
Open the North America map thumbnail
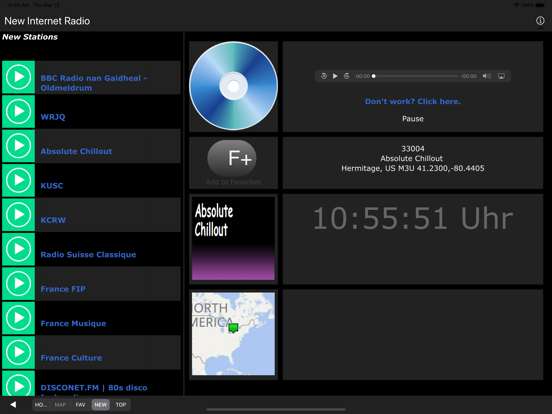[x=233, y=334]
